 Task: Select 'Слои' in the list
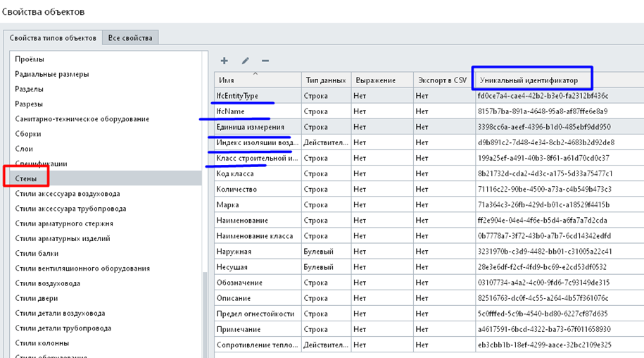[106, 149]
